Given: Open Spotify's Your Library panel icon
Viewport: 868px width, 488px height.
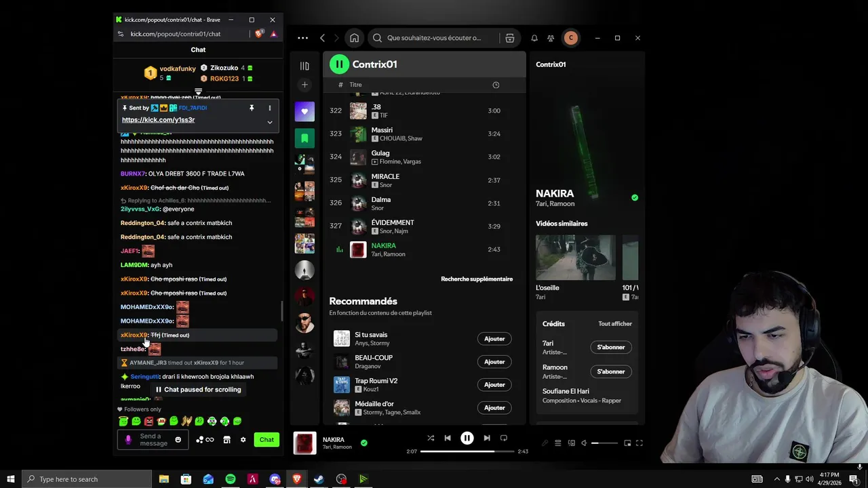Looking at the screenshot, I should (304, 66).
